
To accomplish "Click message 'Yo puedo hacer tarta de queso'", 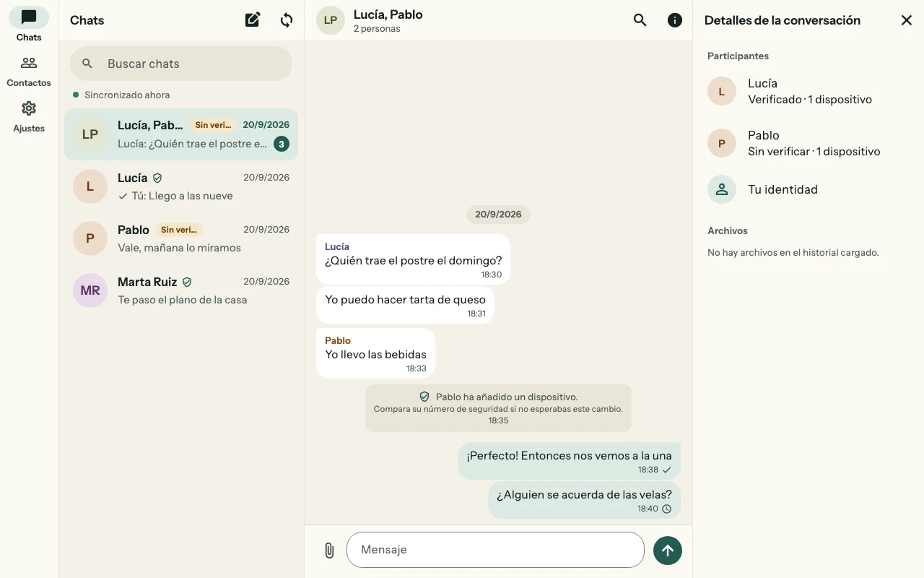I will [x=405, y=305].
